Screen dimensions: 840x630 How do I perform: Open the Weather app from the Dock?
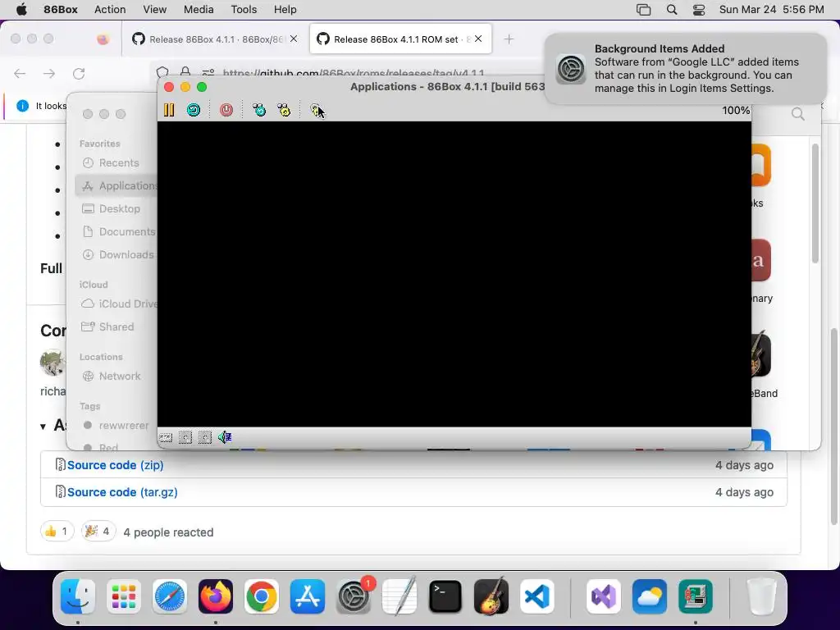point(650,596)
